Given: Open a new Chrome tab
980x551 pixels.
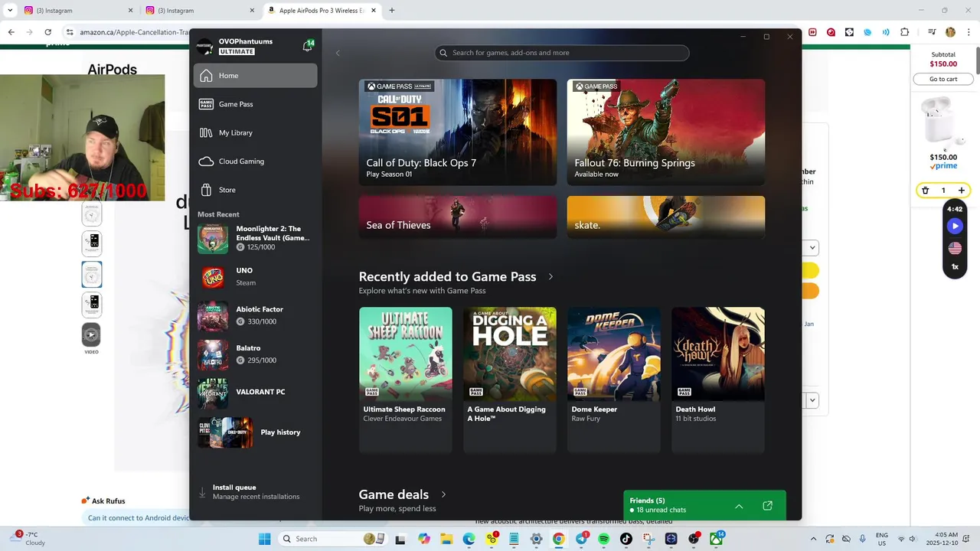Looking at the screenshot, I should (x=392, y=11).
